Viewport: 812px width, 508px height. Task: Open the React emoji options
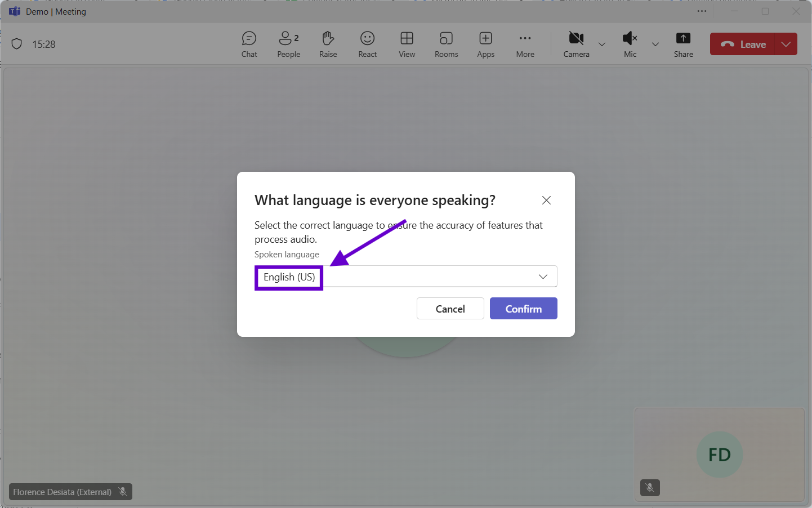(x=367, y=44)
